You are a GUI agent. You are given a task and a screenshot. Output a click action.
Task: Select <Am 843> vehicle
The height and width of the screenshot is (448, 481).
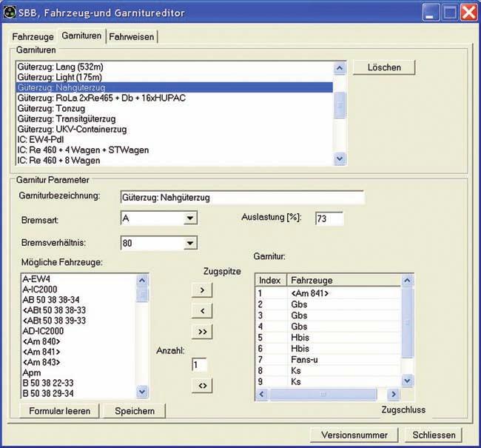(x=79, y=363)
